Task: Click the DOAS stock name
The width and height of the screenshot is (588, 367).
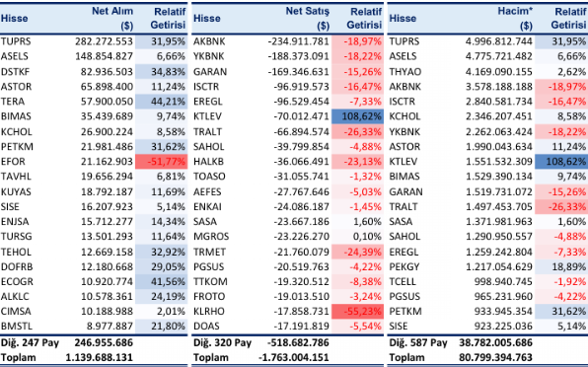Action: 206,327
